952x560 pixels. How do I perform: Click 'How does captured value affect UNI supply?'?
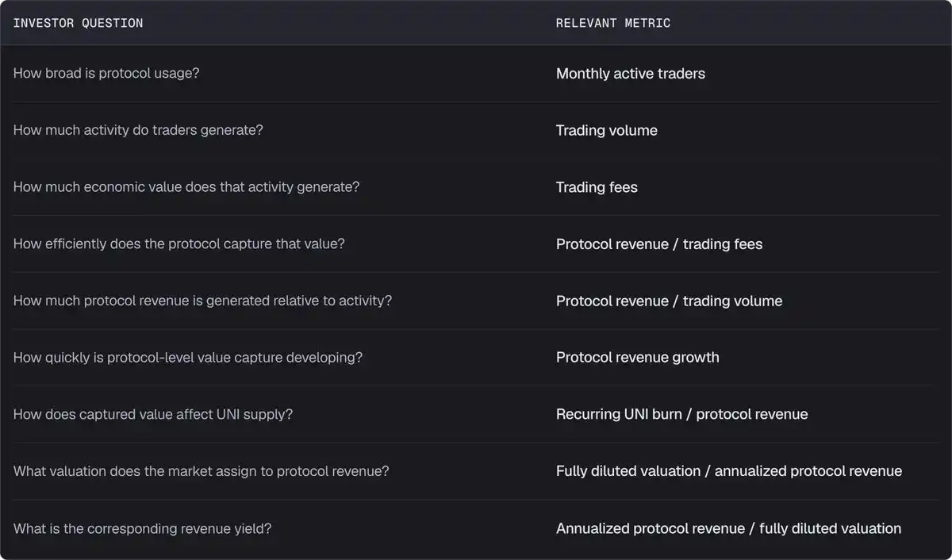pyautogui.click(x=153, y=414)
